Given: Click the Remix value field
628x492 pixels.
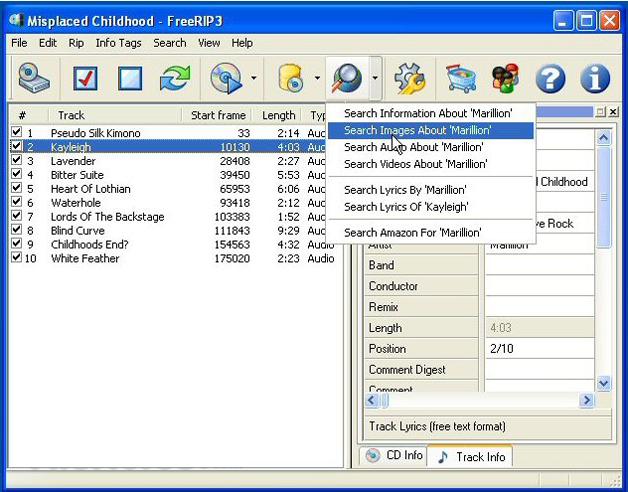Looking at the screenshot, I should (x=539, y=307).
